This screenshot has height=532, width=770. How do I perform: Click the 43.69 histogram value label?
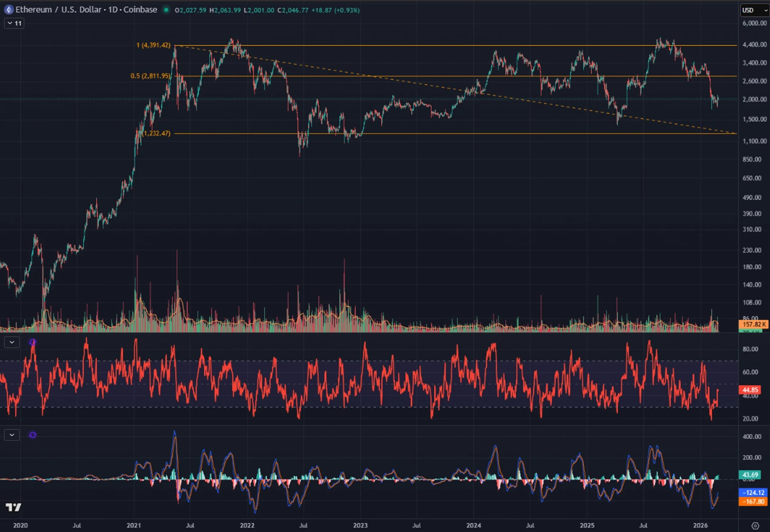(750, 475)
